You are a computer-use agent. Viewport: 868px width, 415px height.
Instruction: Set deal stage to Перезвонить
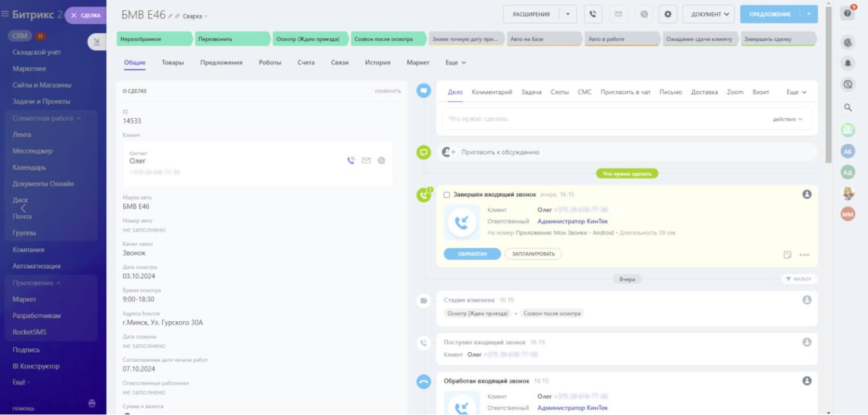tap(233, 39)
